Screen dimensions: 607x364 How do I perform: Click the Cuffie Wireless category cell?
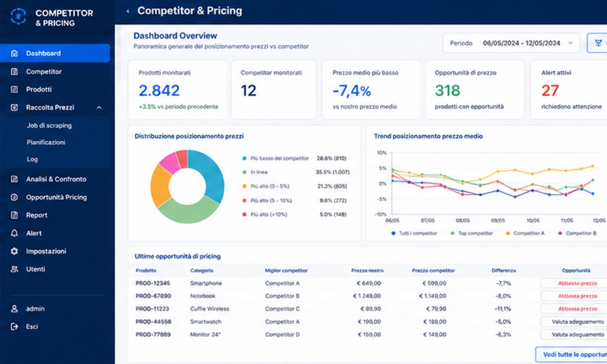pos(209,309)
